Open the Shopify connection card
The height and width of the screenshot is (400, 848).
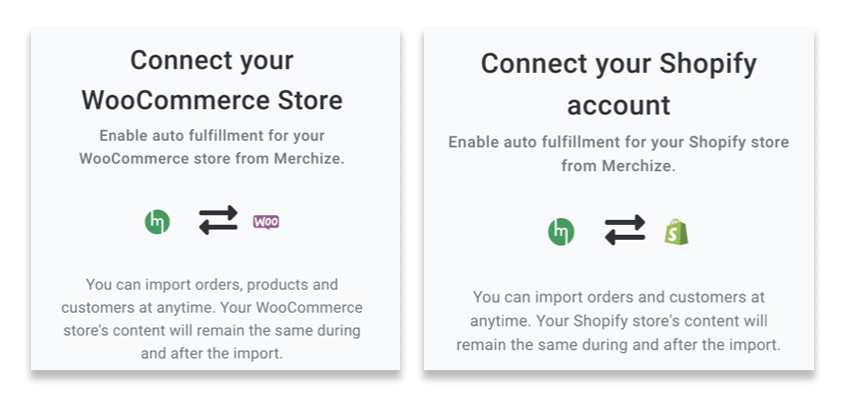pyautogui.click(x=619, y=198)
